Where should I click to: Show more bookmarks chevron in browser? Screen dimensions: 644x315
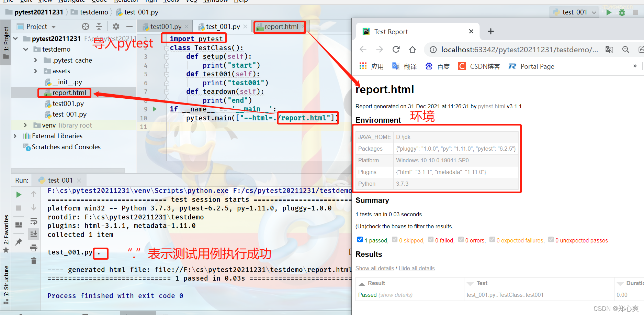635,66
